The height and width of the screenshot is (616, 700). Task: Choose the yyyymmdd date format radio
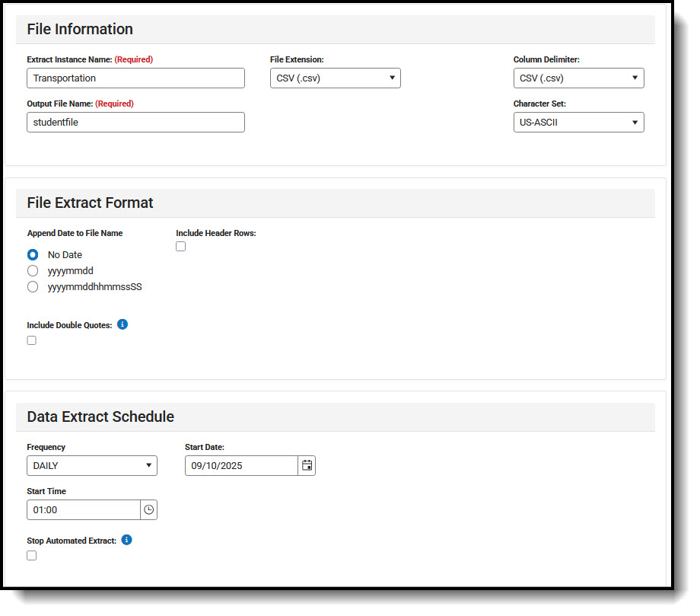tap(33, 270)
